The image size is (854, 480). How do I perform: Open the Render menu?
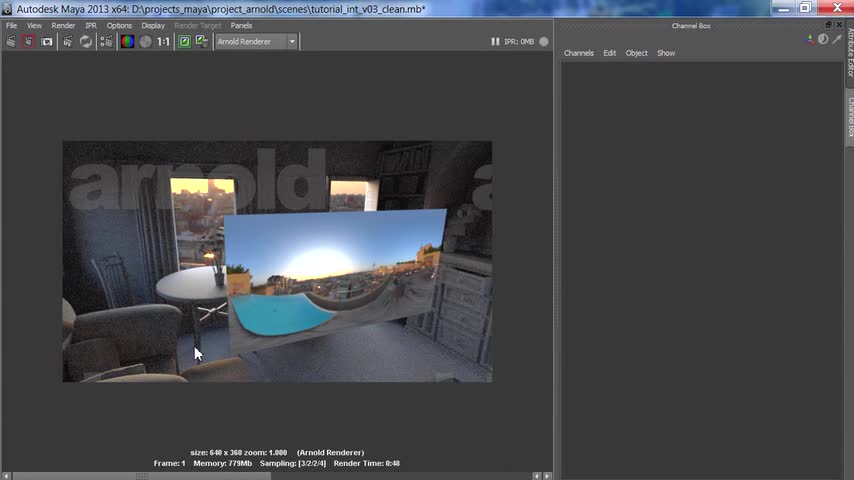coord(63,26)
